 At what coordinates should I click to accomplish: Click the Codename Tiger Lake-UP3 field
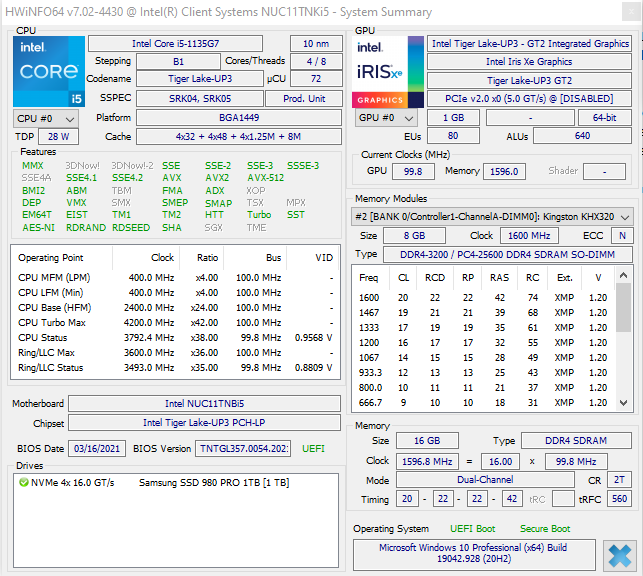(200, 79)
